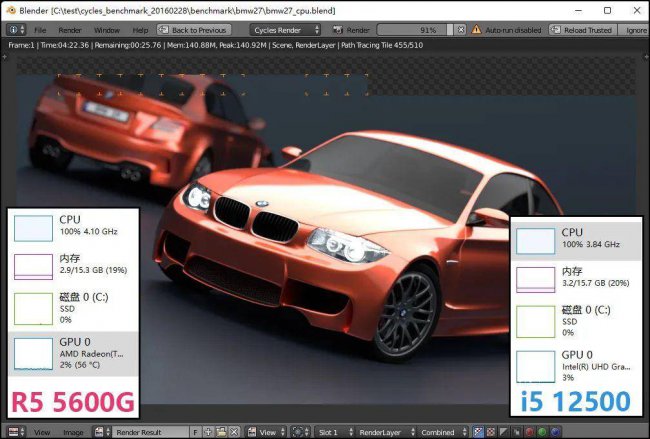Screen dimensions: 650x439
Task: Open the RenderLayer dropdown
Action: point(385,432)
